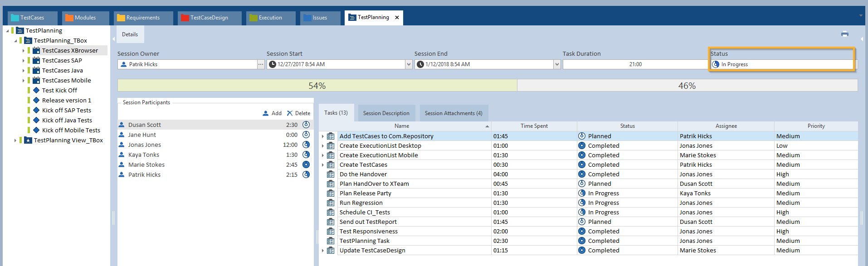Image resolution: width=868 pixels, height=266 pixels.
Task: Click the Session Owner browse ellipsis button
Action: (261, 64)
